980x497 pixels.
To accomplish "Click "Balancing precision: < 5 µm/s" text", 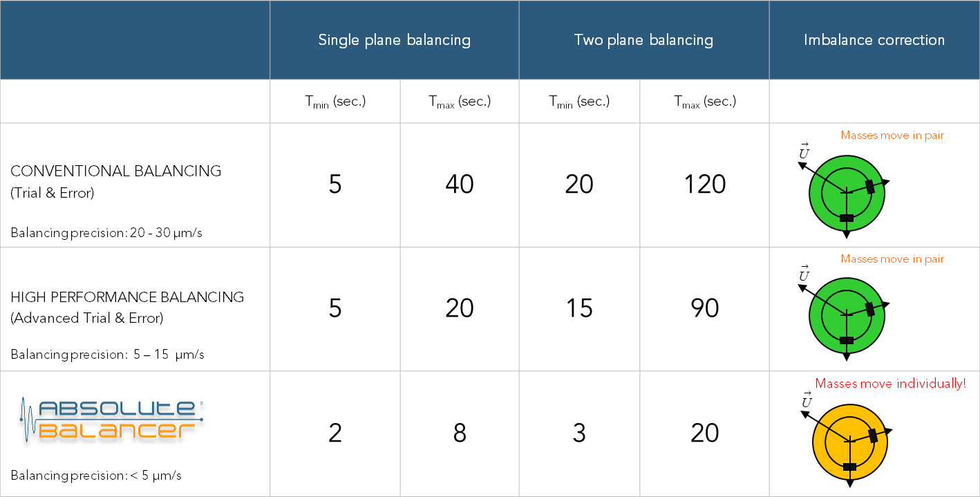I will [96, 476].
